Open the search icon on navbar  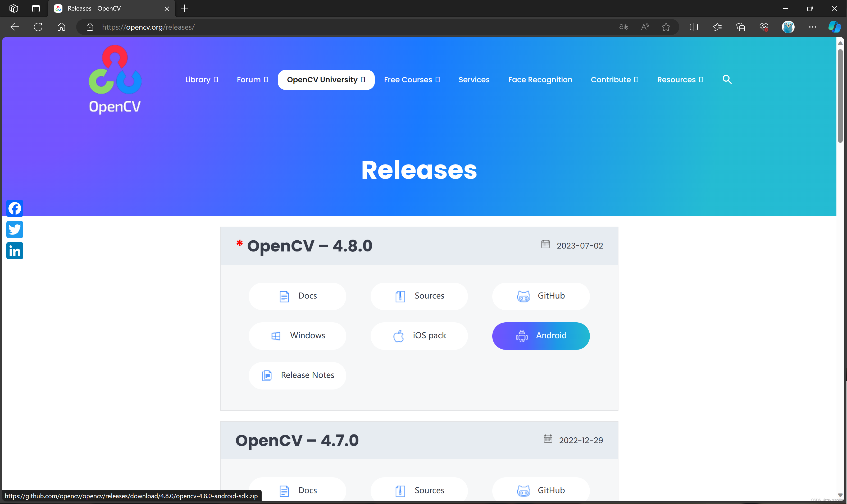click(x=728, y=79)
